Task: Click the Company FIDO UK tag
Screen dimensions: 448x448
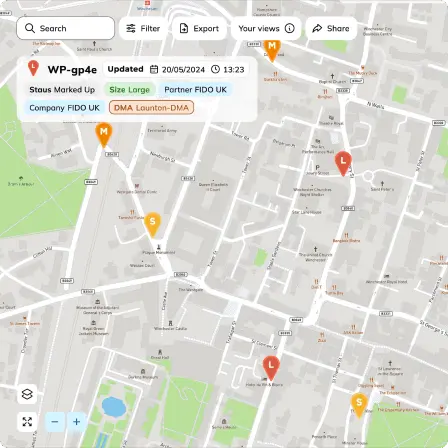Action: tap(64, 108)
